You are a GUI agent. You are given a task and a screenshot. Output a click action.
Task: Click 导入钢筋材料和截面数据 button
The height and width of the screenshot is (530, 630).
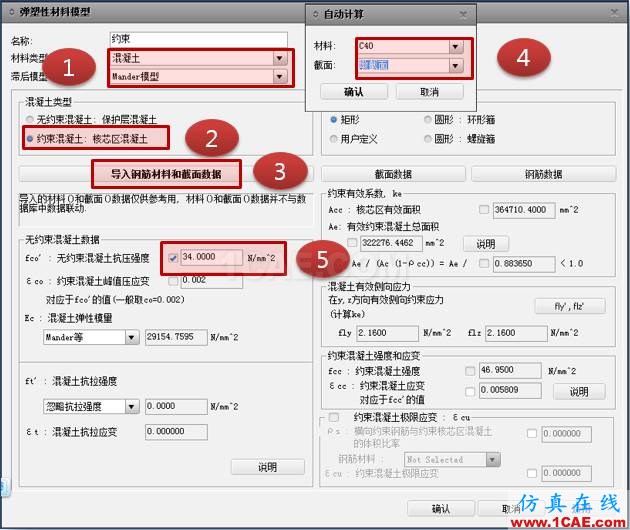[x=166, y=174]
